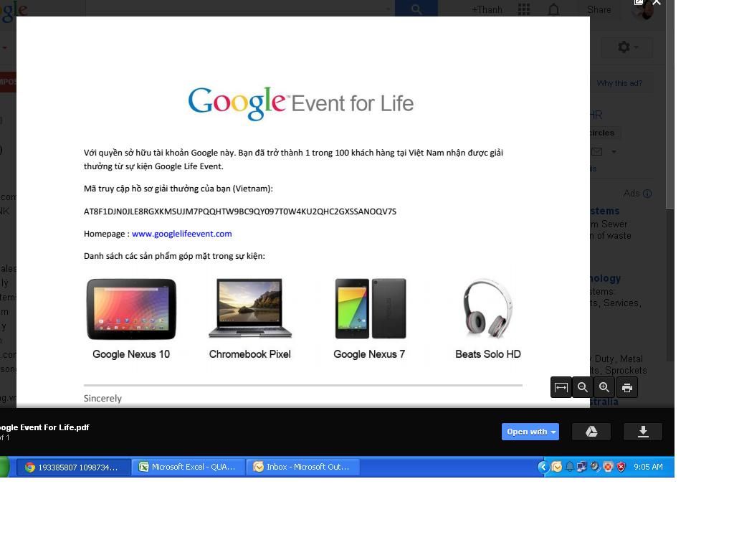734x560 pixels.
Task: Click the fit-to-width icon in the PDF viewer
Action: pyautogui.click(x=561, y=387)
